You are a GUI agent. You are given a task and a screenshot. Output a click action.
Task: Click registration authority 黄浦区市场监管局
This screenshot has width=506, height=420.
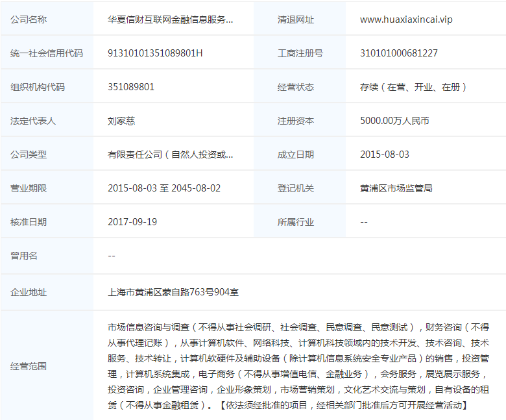pos(396,188)
